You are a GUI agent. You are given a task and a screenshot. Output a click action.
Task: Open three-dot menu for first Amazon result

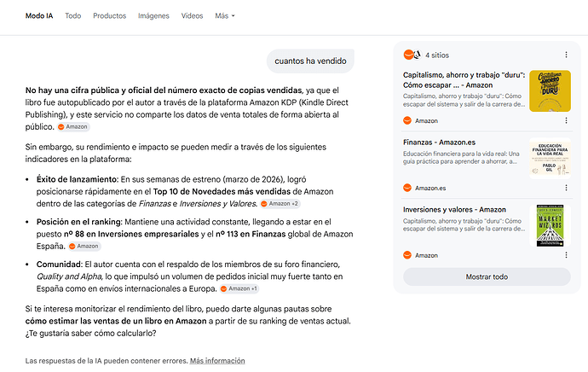[566, 120]
